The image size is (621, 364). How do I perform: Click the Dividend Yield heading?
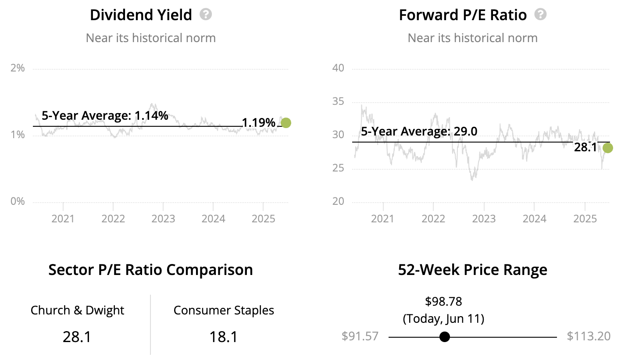tap(141, 15)
